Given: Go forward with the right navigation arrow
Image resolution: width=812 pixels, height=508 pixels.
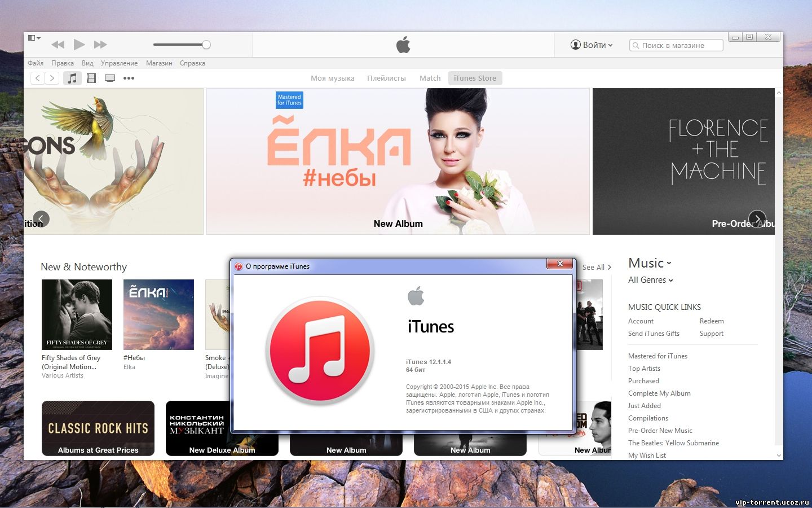Looking at the screenshot, I should pyautogui.click(x=52, y=78).
